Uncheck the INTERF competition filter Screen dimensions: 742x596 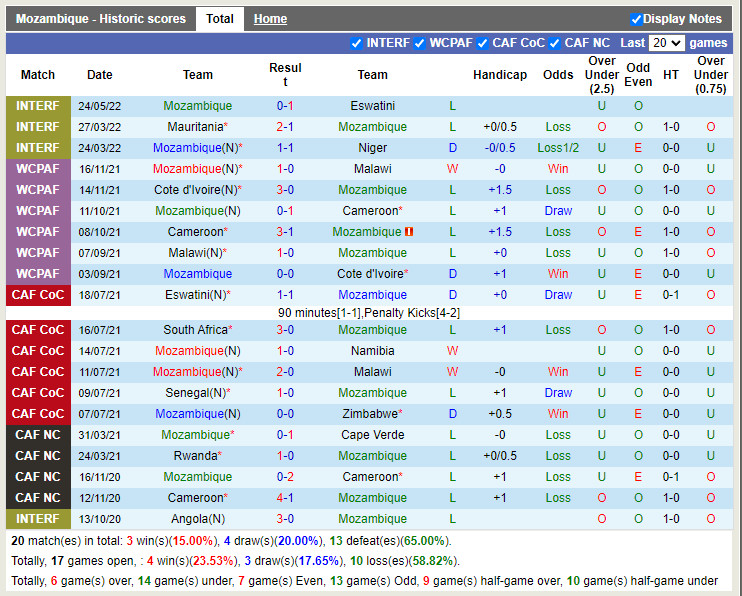coord(357,43)
